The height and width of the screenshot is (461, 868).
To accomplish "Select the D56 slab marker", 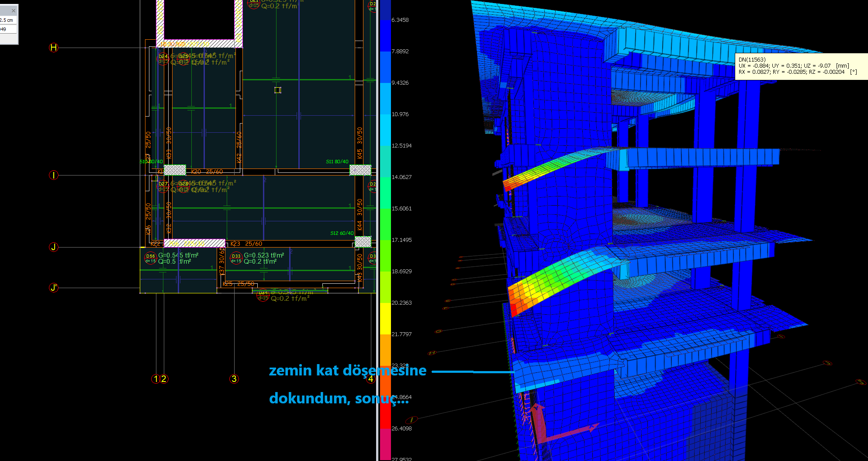I will pyautogui.click(x=150, y=258).
